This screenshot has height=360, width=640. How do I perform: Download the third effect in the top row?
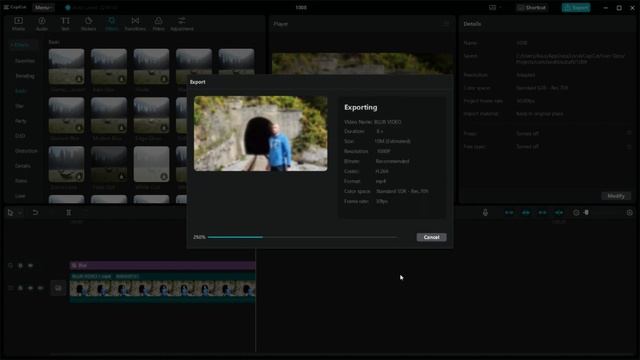click(164, 79)
